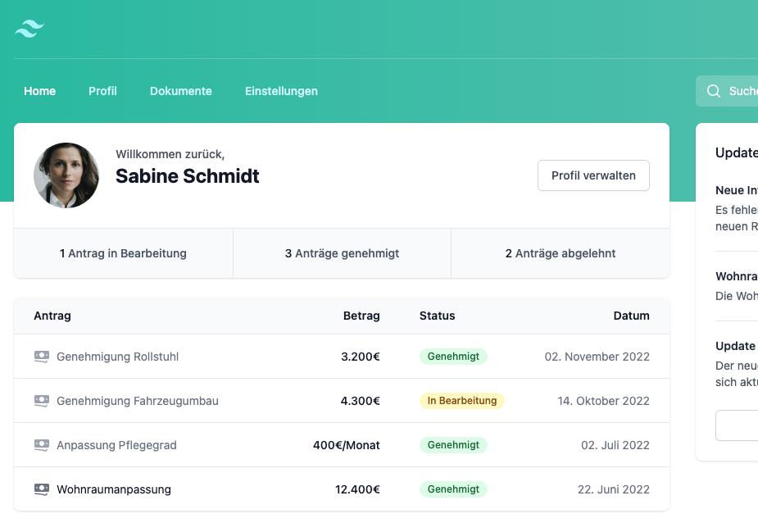Click the Tailwind logo in the header

[x=30, y=30]
